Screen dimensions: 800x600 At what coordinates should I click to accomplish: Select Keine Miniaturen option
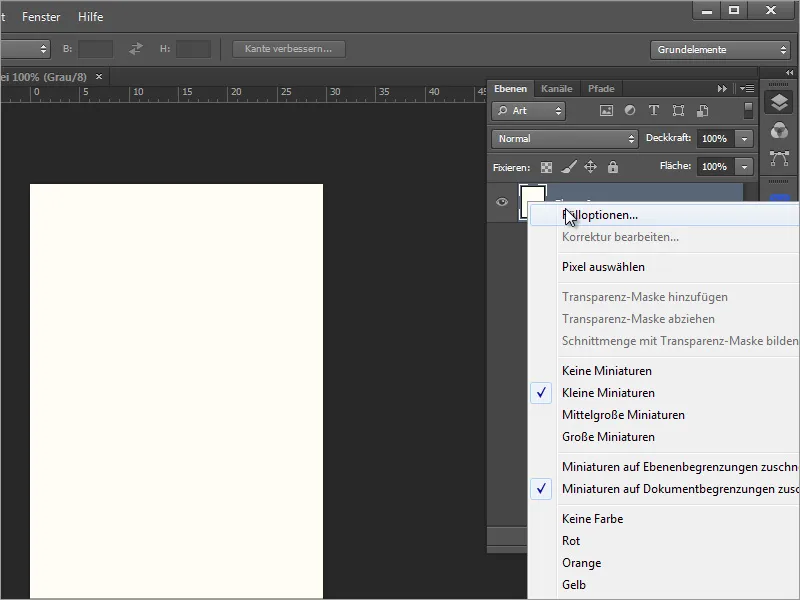(664, 371)
